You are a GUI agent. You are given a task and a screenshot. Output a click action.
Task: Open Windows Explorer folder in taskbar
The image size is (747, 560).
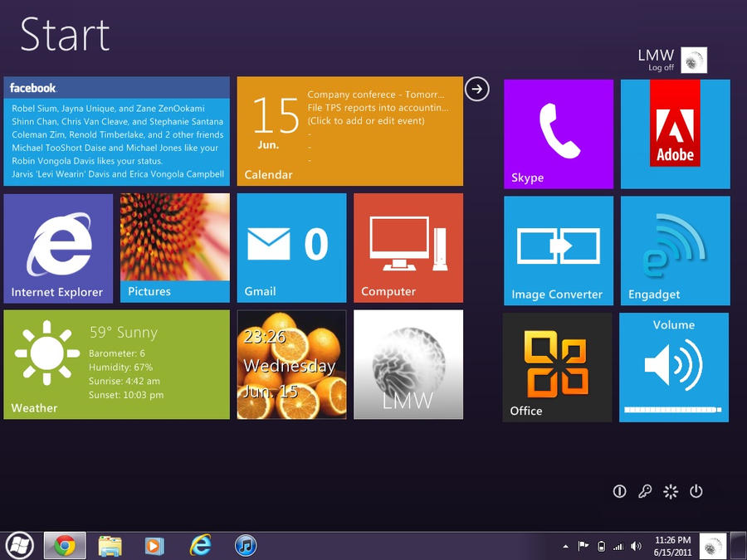110,546
